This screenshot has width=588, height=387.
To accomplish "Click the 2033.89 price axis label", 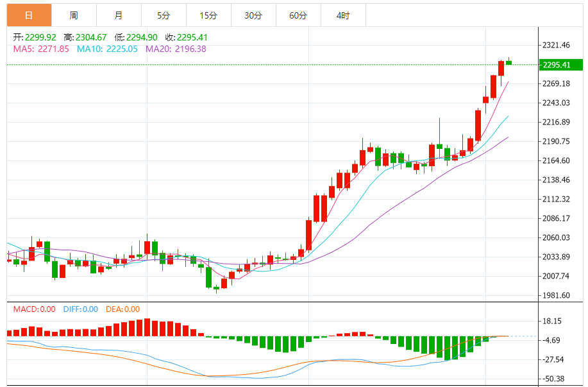I will (x=556, y=257).
